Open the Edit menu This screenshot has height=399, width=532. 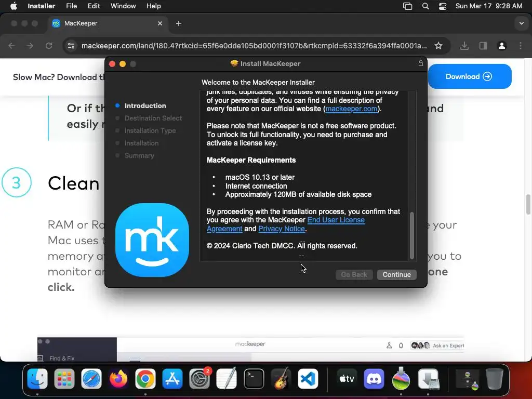[94, 6]
